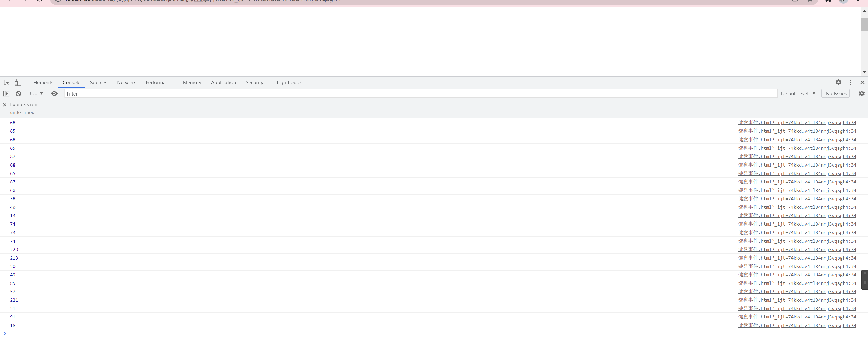868x344 pixels.
Task: Open the console settings gear icon
Action: tap(861, 93)
